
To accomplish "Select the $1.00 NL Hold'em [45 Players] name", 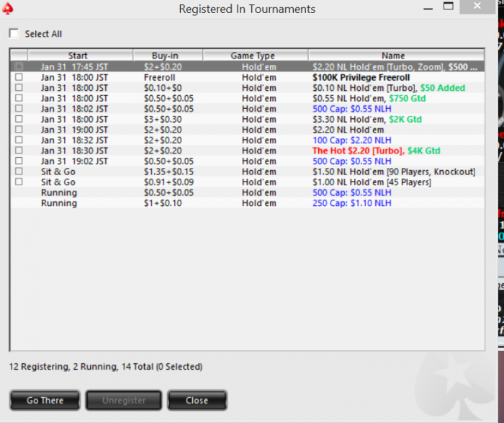I will (x=372, y=182).
